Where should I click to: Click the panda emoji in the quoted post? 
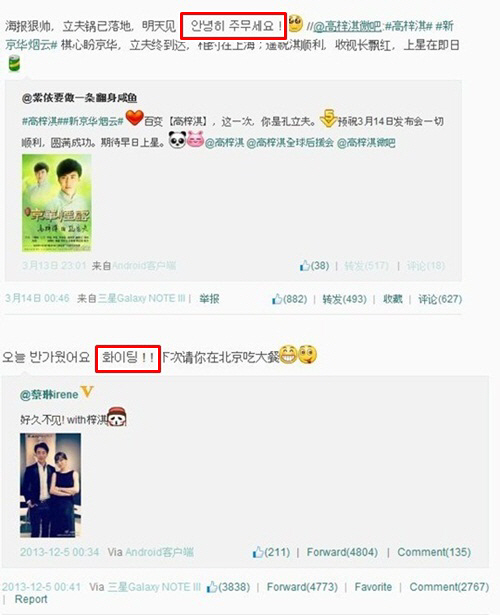click(x=177, y=140)
